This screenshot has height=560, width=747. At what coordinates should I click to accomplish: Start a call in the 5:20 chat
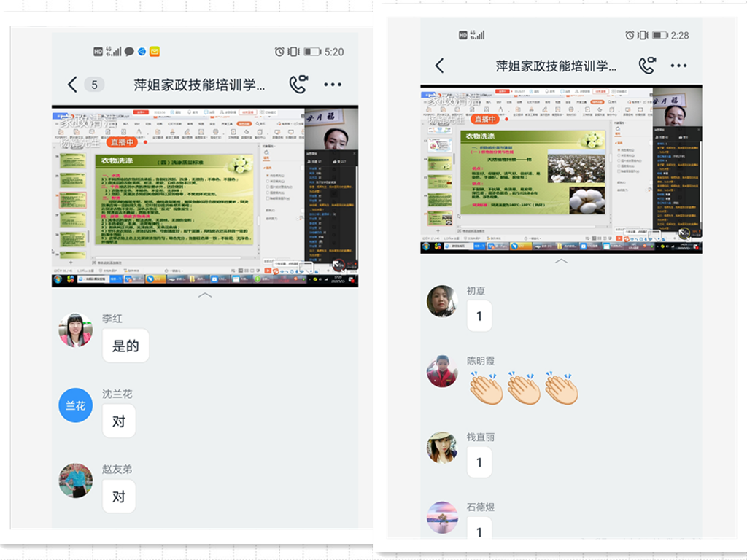coord(298,85)
